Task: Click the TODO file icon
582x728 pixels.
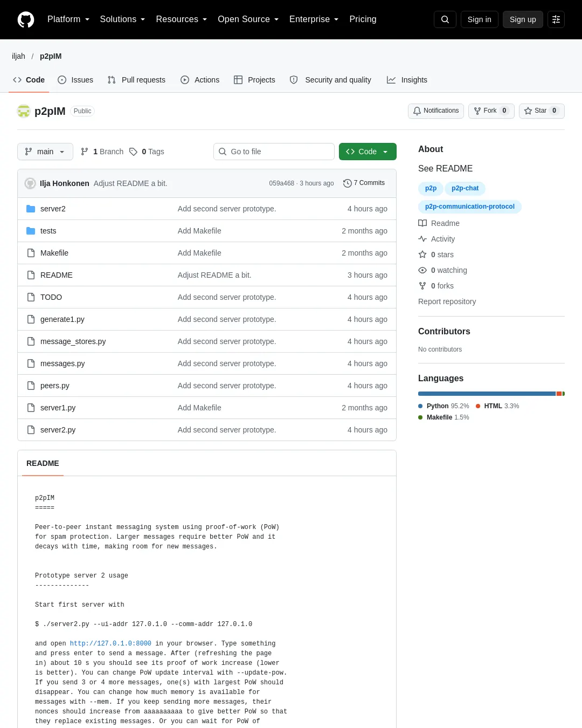Action: pos(31,297)
